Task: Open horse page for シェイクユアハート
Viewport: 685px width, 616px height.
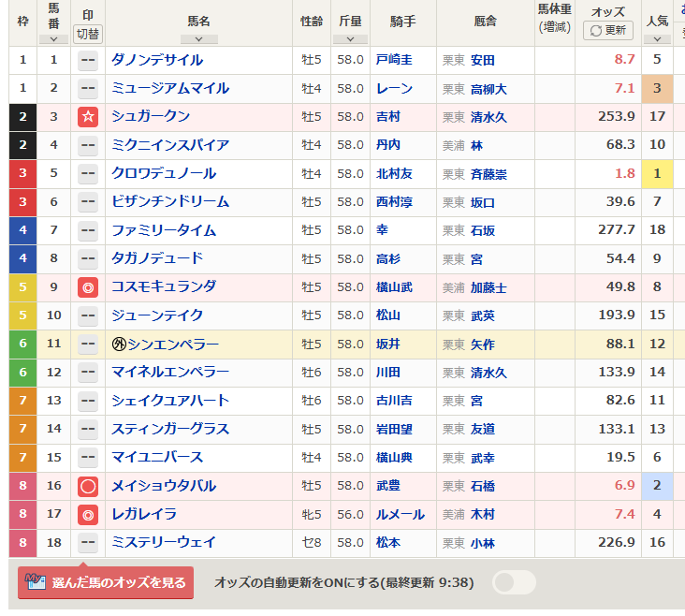Action: click(x=170, y=401)
